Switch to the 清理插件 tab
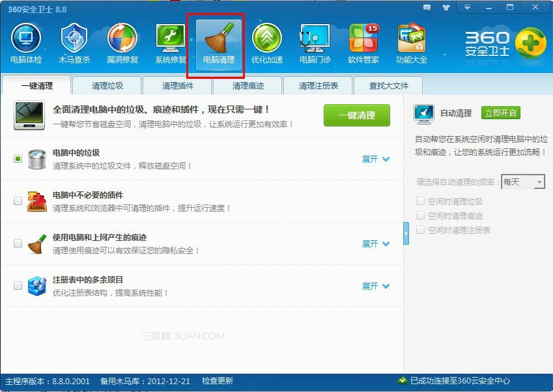Screen dimensions: 553x392 pos(178,86)
